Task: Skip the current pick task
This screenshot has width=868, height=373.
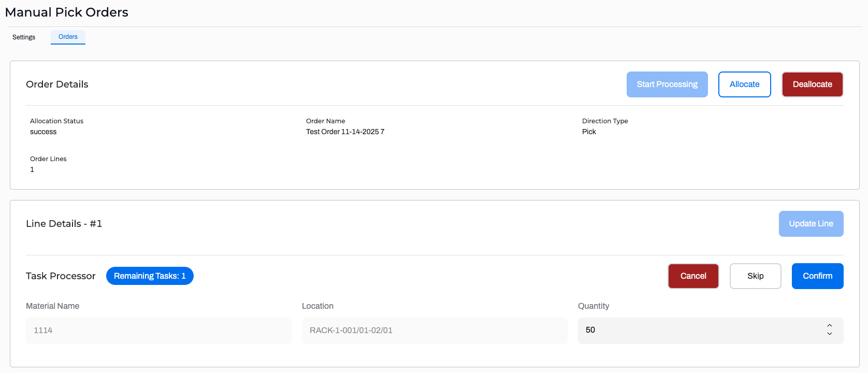Action: point(756,276)
